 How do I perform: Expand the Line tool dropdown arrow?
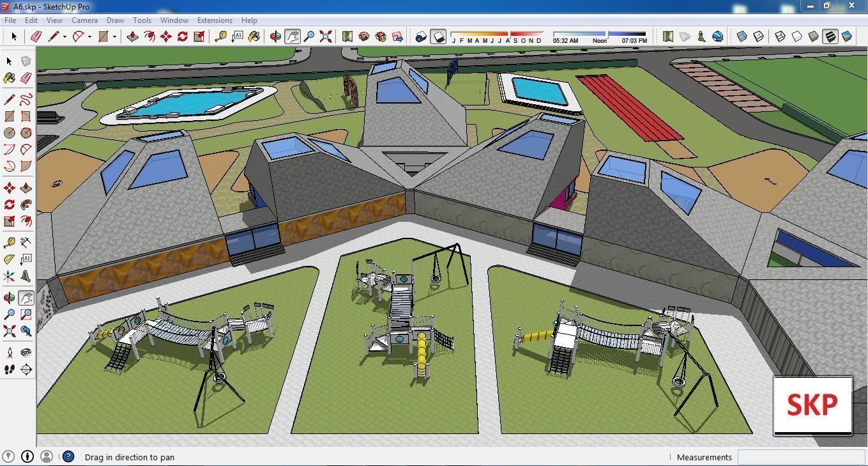pos(65,36)
